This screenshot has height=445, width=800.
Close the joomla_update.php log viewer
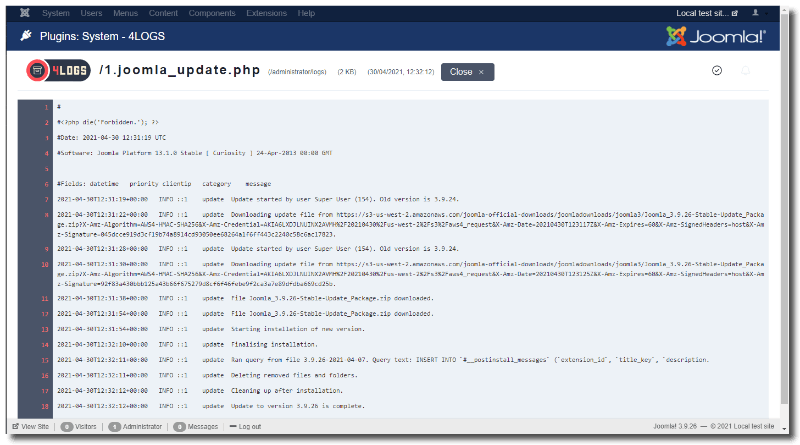467,72
